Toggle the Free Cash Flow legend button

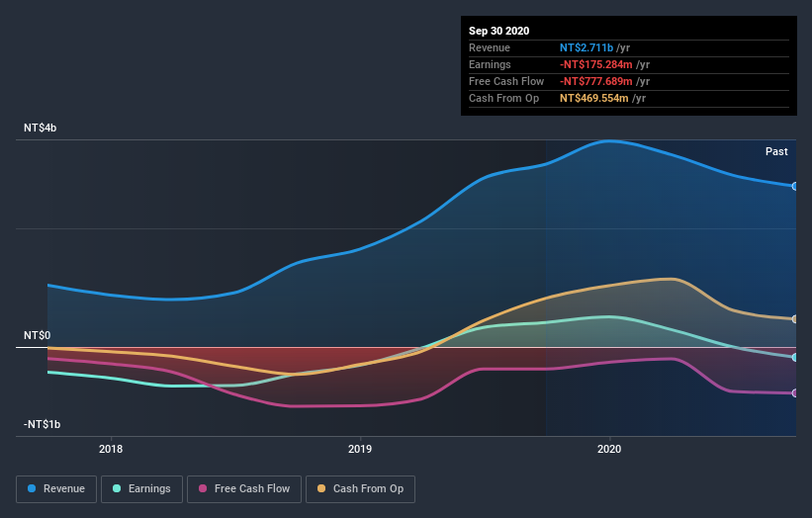pyautogui.click(x=244, y=489)
